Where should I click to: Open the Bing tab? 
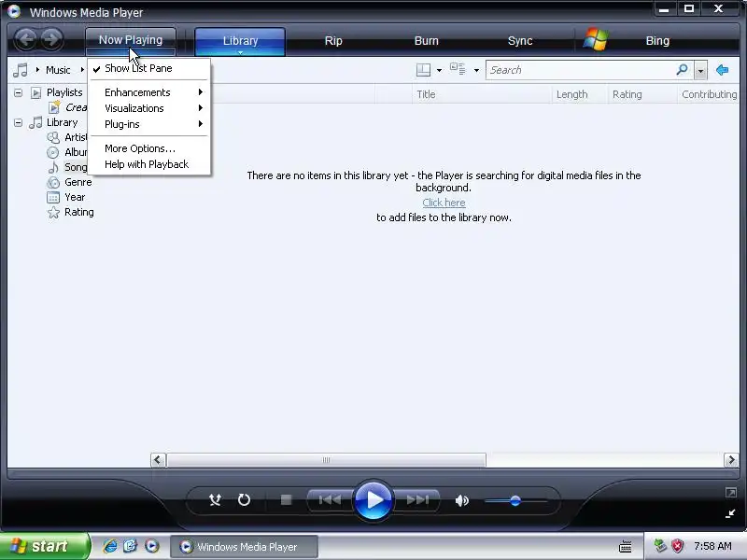(657, 40)
